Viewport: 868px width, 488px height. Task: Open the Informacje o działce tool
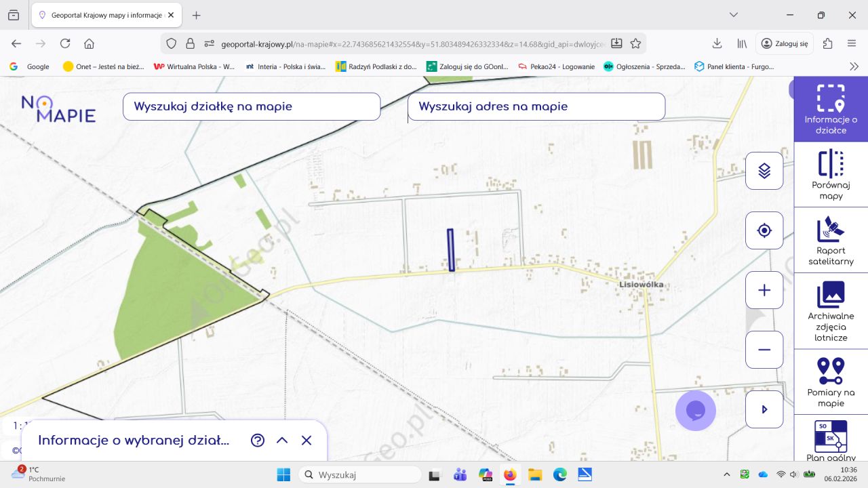click(x=831, y=109)
